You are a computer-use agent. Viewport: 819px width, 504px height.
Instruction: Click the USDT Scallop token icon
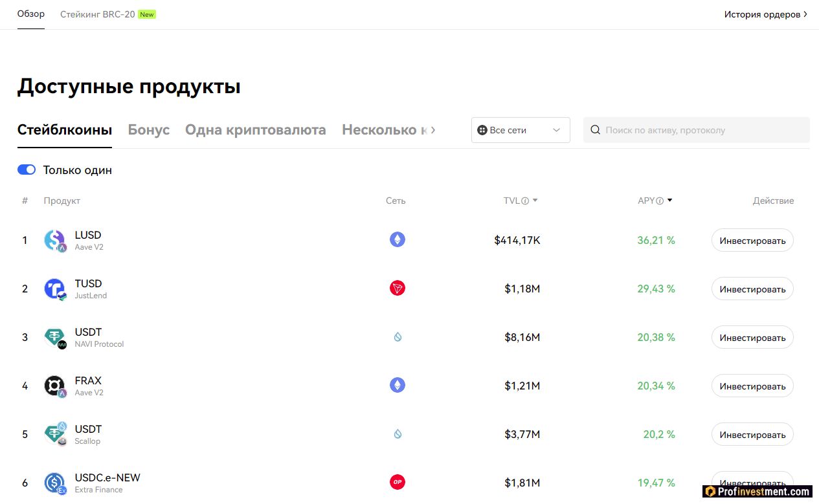[x=54, y=434]
